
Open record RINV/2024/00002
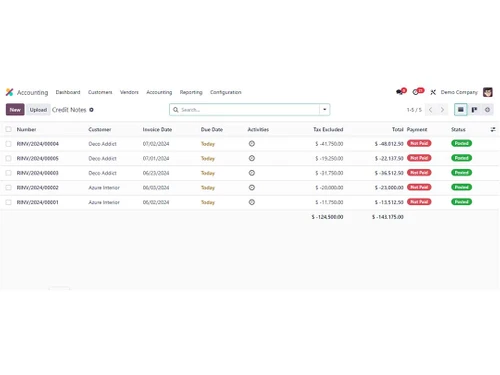[38, 188]
